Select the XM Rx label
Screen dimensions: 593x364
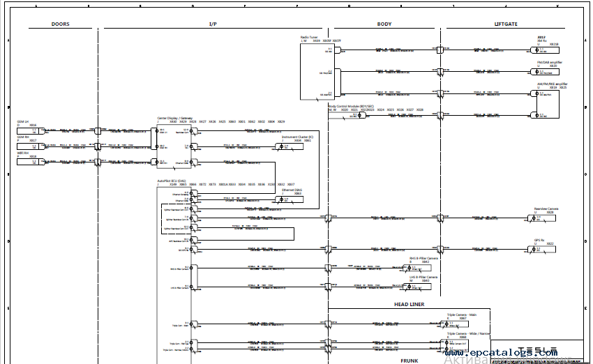(x=542, y=41)
